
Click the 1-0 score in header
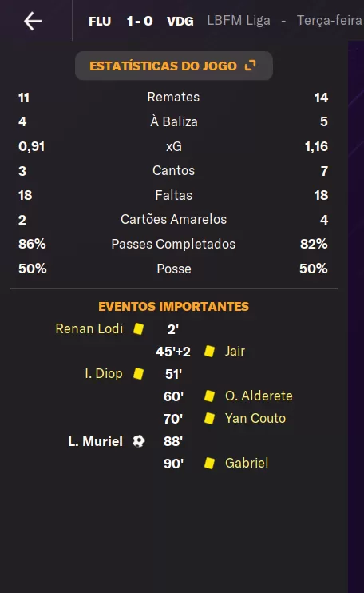140,21
